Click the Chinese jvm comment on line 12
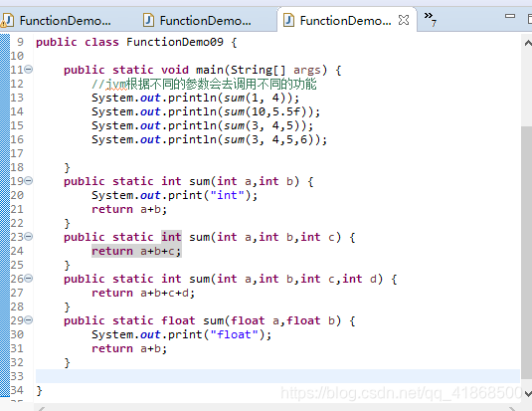Image resolution: width=532 pixels, height=411 pixels. [x=204, y=84]
